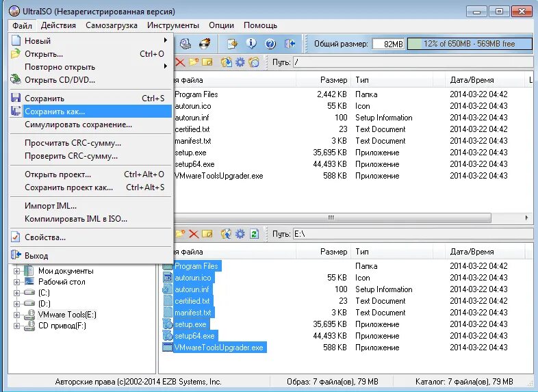Select VMware Tools(E:) in the tree
Screen dimensions: 538x392
(x=67, y=315)
